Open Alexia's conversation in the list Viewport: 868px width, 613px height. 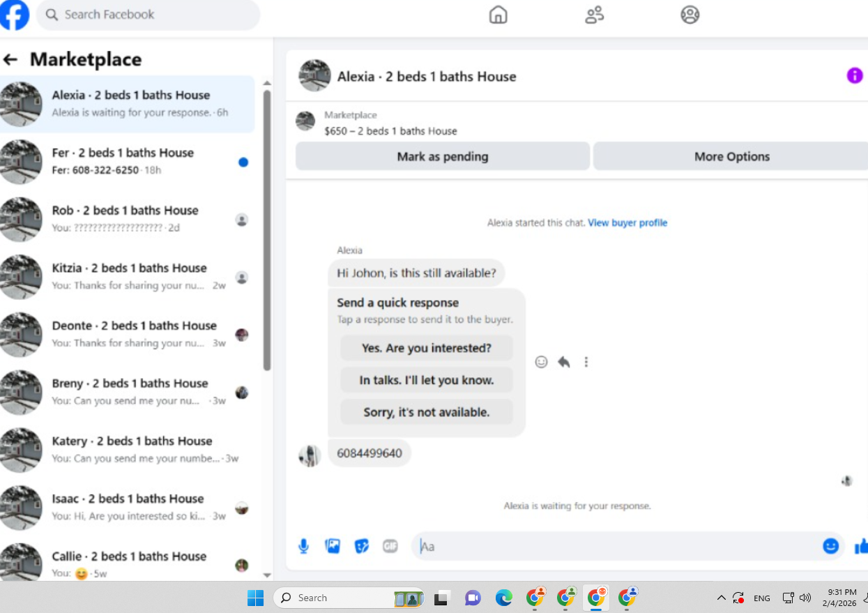point(128,104)
